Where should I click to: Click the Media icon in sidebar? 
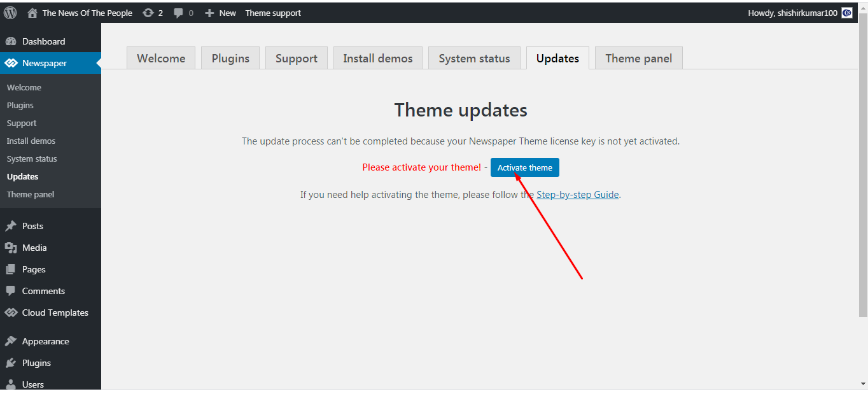click(x=11, y=248)
